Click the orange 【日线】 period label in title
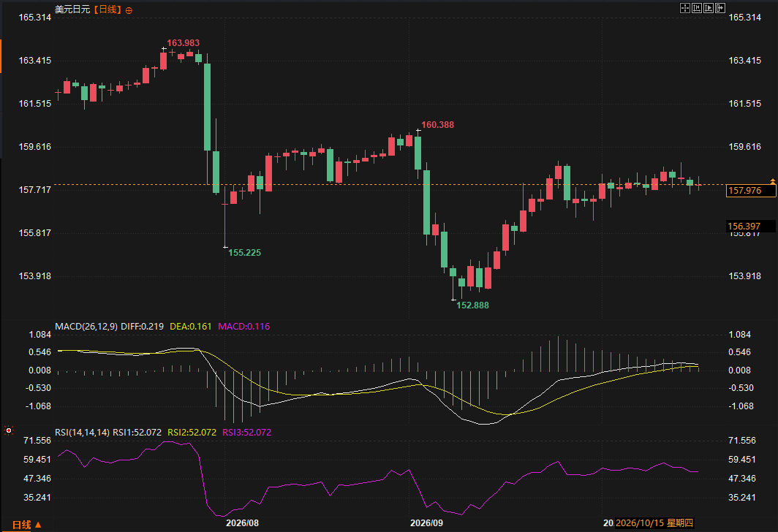Viewport: 778px width, 532px height. (107, 9)
